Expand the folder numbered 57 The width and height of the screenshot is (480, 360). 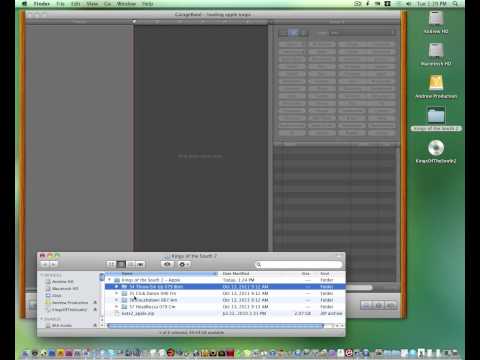click(116, 307)
